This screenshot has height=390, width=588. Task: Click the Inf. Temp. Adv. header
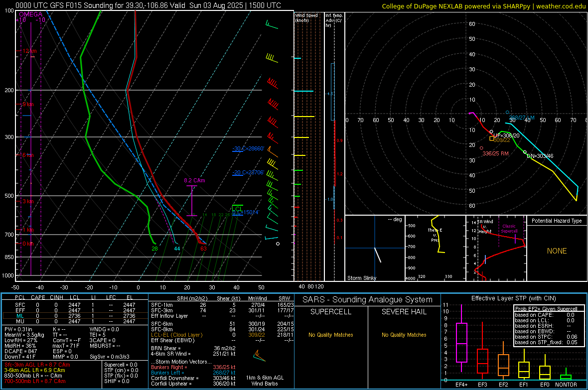point(334,20)
